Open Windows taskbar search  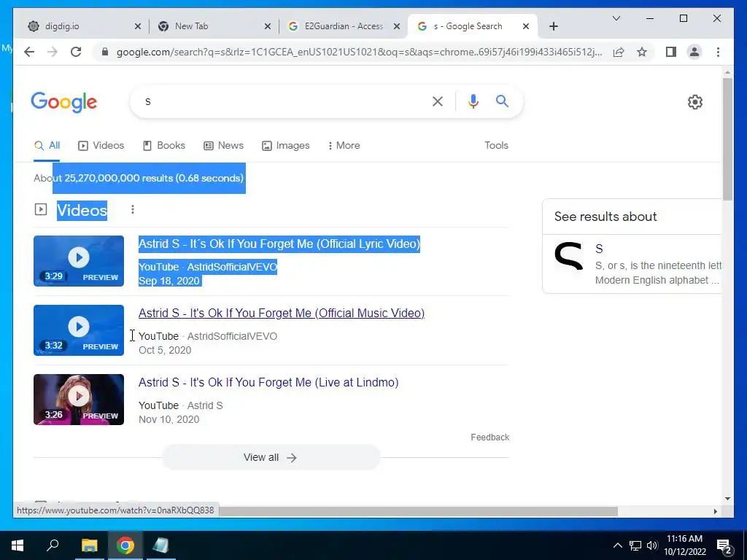point(53,545)
